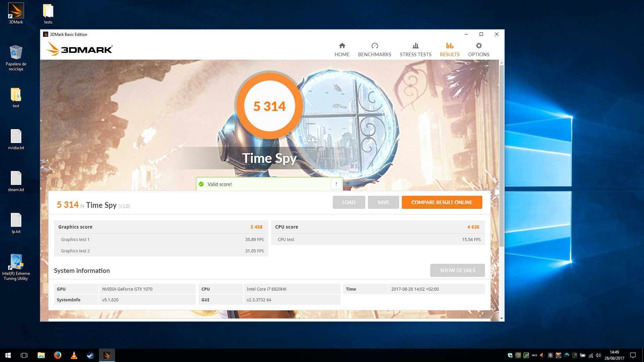Screen dimensions: 644x362
Task: Click the question mark help button
Action: 336,184
